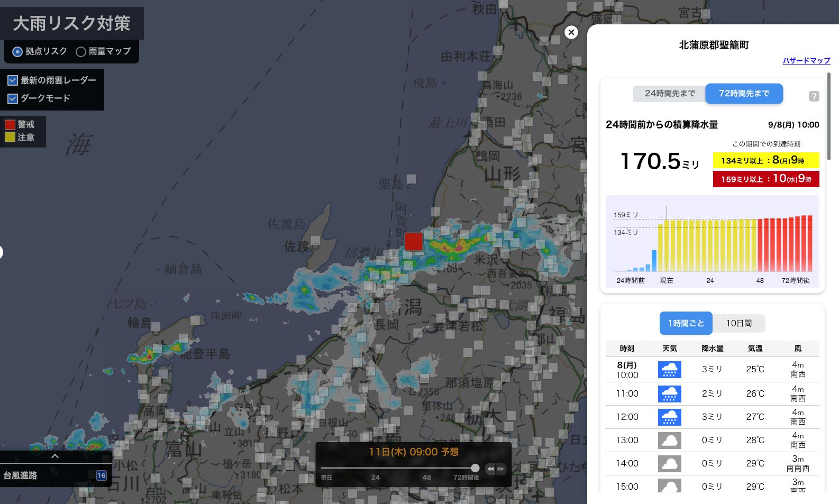Expand the collapsed handle on the left screen edge
The image size is (839, 504).
click(x=1, y=252)
